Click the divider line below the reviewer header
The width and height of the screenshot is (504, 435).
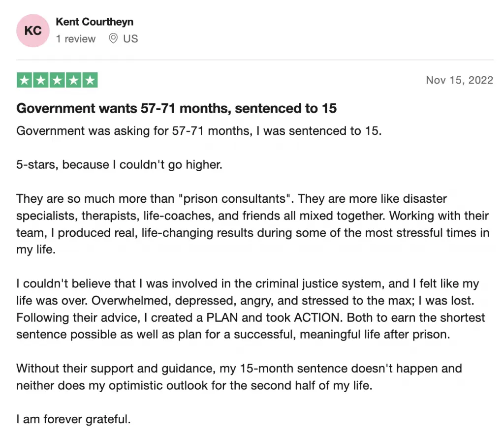[x=255, y=60]
